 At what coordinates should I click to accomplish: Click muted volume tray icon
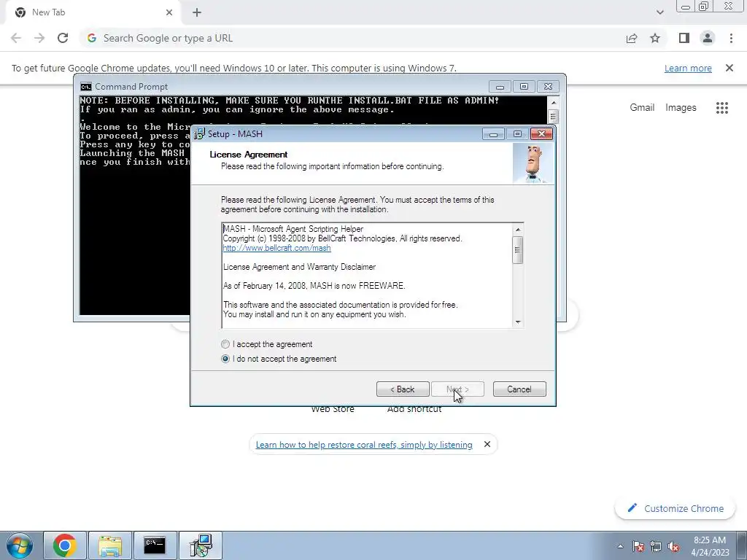click(673, 547)
